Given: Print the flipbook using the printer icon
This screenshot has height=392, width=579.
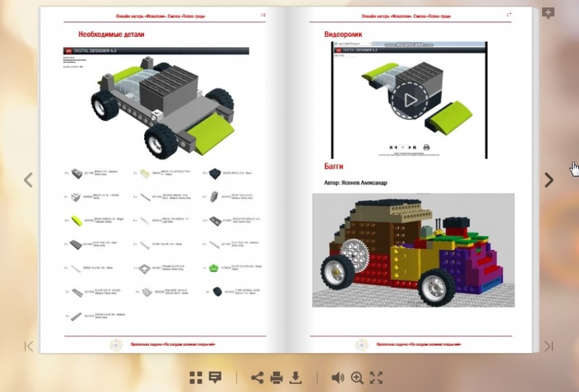Looking at the screenshot, I should [x=276, y=377].
